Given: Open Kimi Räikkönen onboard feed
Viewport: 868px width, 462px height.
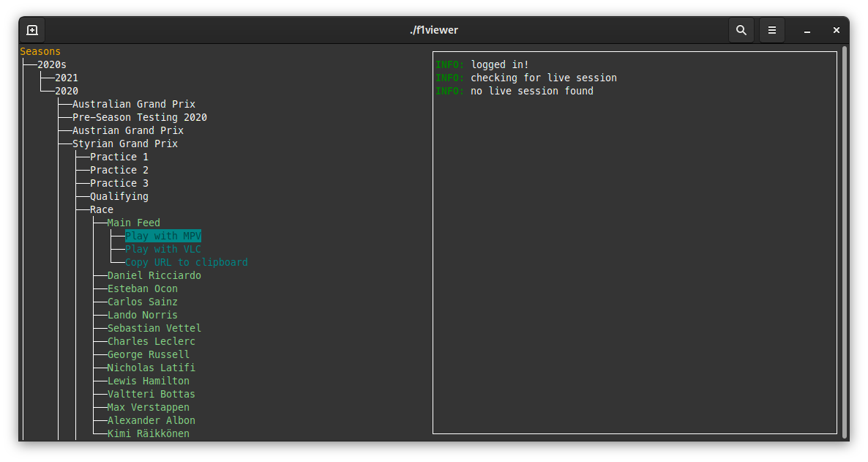Looking at the screenshot, I should pos(149,433).
